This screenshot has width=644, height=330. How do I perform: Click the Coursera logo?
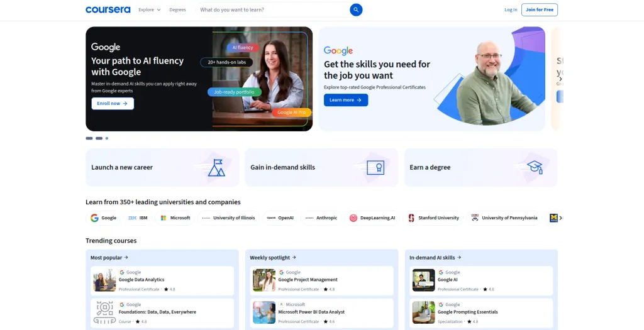(108, 9)
